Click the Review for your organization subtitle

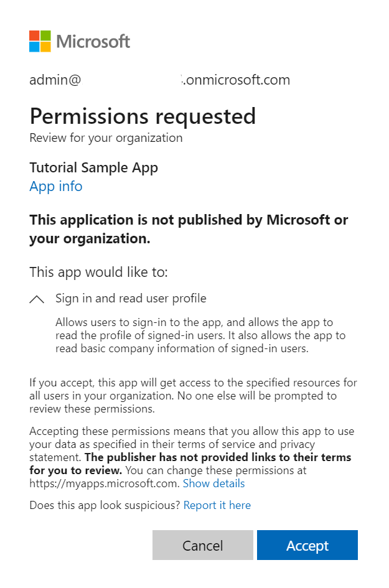[x=106, y=138]
